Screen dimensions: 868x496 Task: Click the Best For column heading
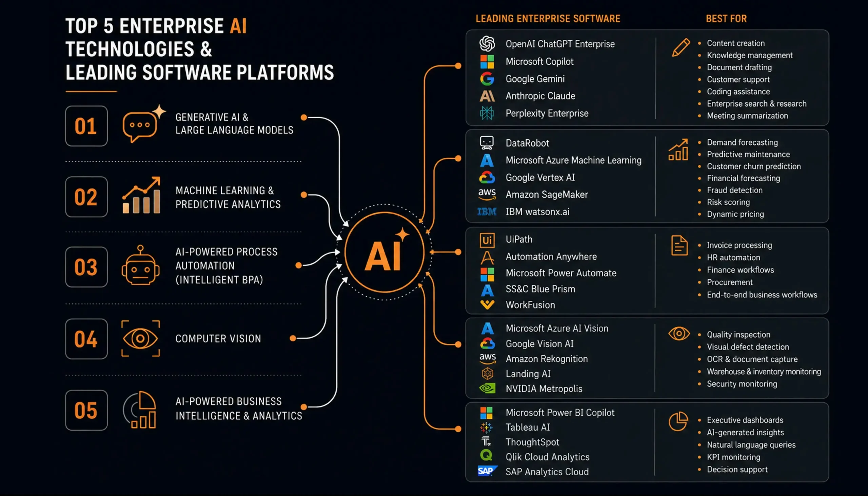(726, 19)
